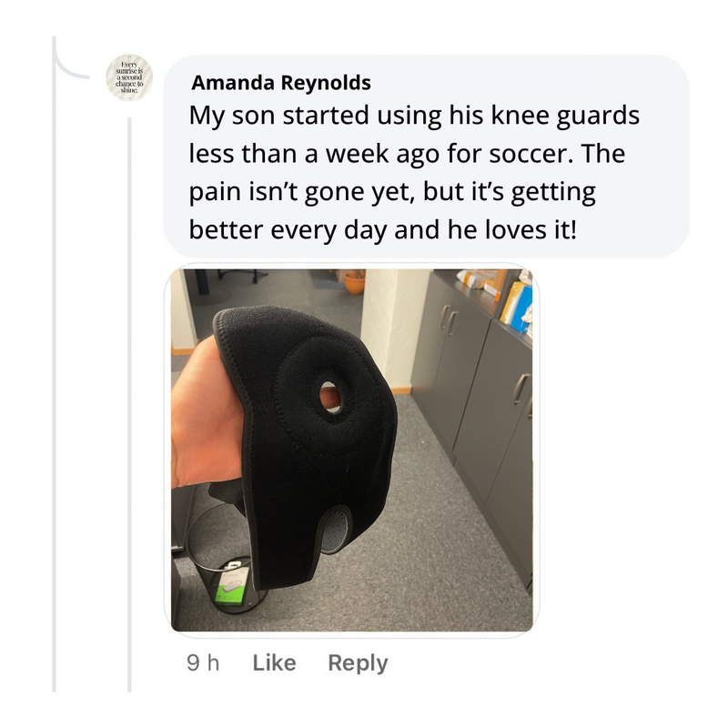Select the grey comment text bubble
Viewport: 728px width, 728px height.
426,156
